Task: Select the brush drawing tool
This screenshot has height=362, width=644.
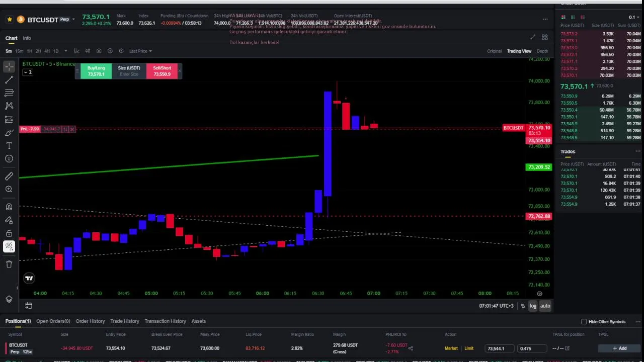Action: click(x=9, y=133)
